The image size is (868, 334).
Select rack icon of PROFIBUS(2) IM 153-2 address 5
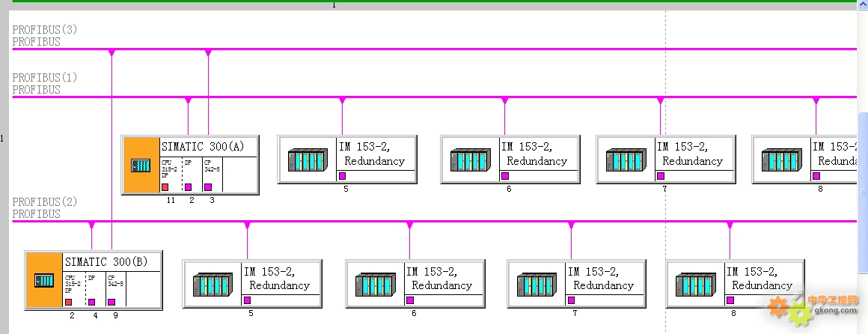pyautogui.click(x=213, y=284)
